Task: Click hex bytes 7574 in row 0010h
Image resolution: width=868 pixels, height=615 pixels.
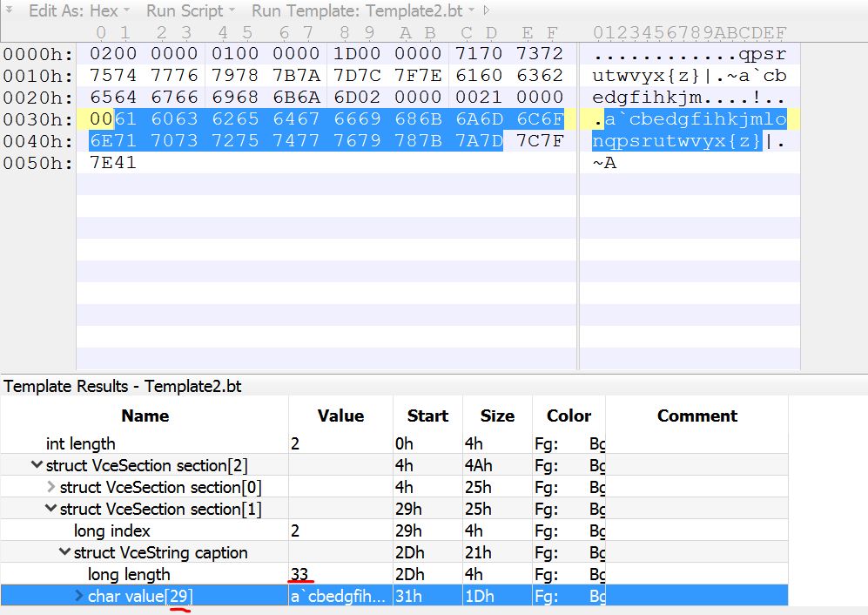Action: (113, 76)
